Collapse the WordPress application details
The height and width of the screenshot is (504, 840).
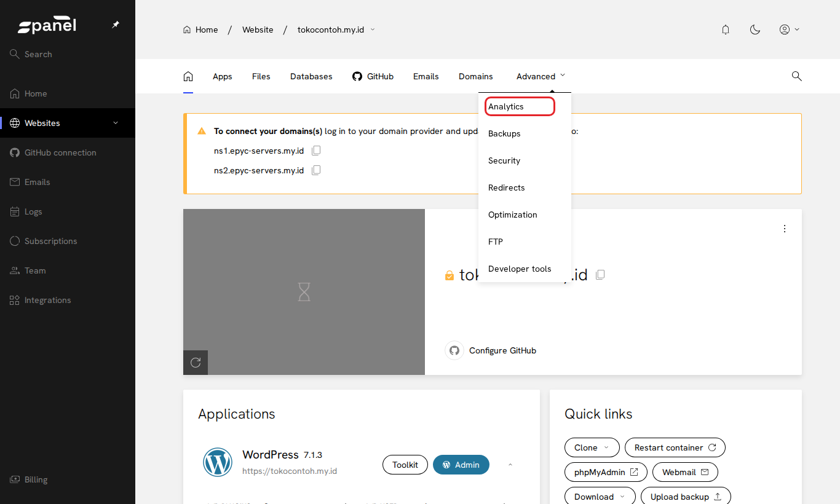tap(510, 465)
